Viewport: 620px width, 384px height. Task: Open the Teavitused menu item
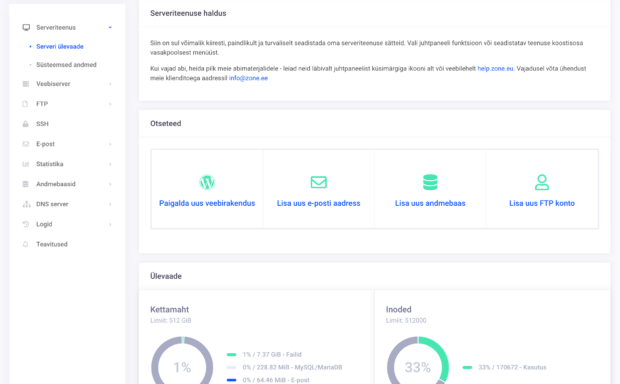(52, 244)
